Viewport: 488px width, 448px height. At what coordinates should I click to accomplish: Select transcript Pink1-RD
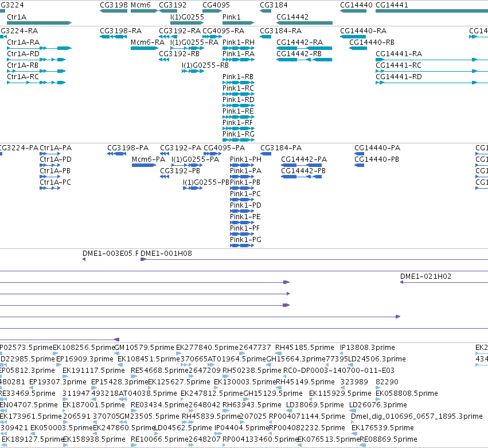(x=239, y=106)
